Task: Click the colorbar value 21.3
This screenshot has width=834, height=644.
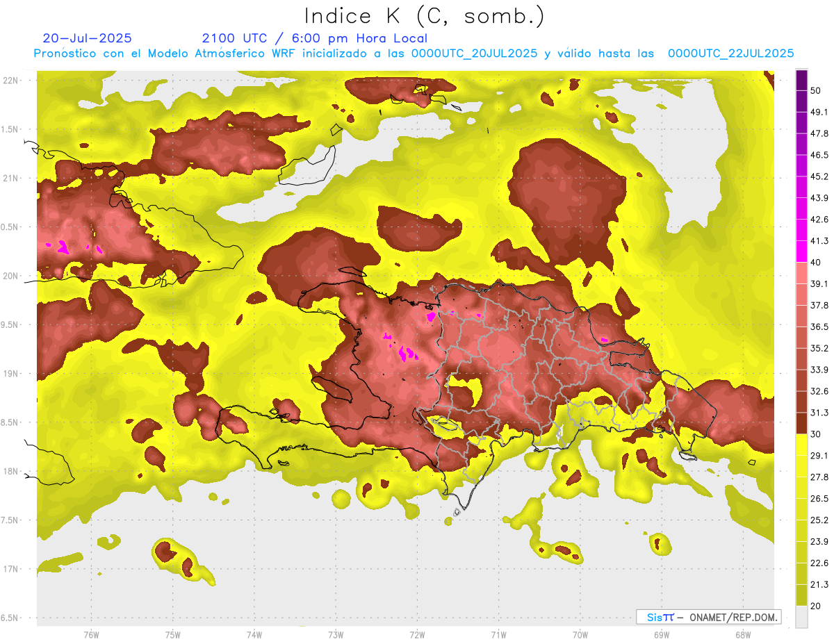Action: click(x=819, y=585)
